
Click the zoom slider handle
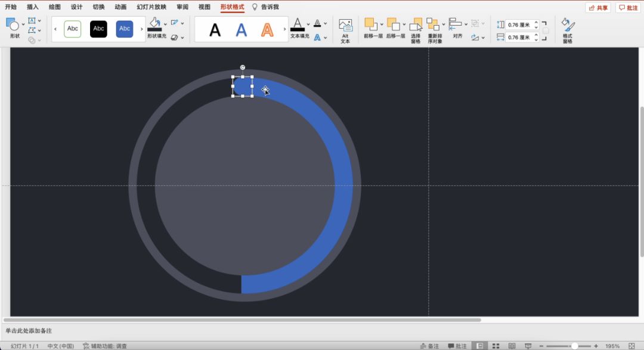coord(575,346)
